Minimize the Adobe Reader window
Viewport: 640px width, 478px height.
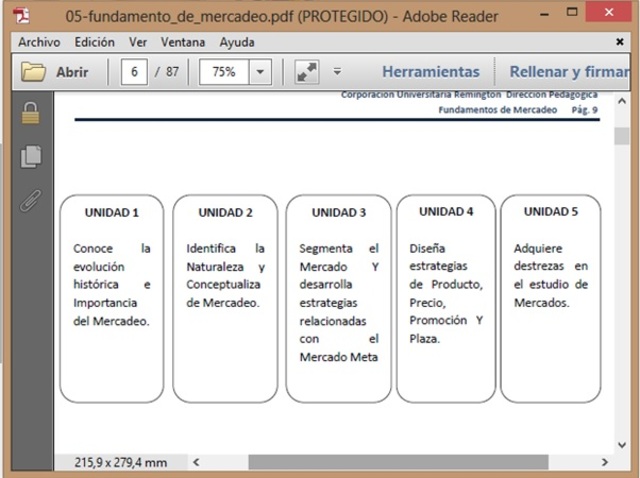(x=544, y=14)
